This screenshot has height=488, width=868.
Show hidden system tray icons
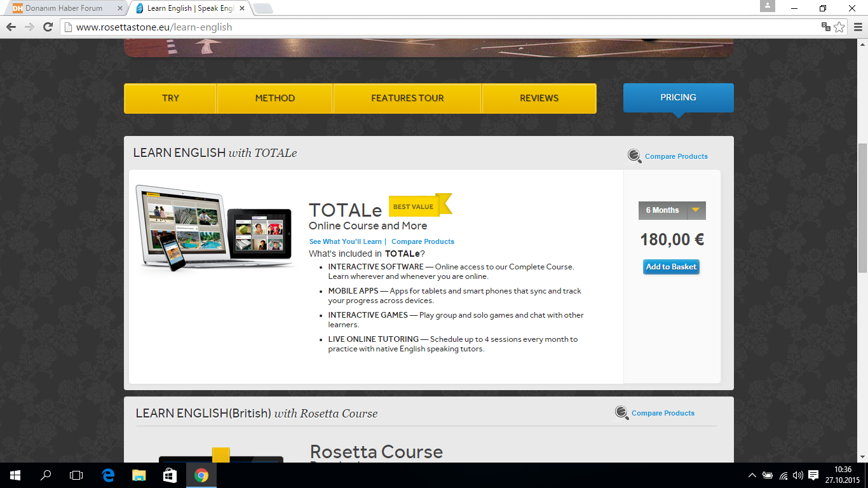752,475
